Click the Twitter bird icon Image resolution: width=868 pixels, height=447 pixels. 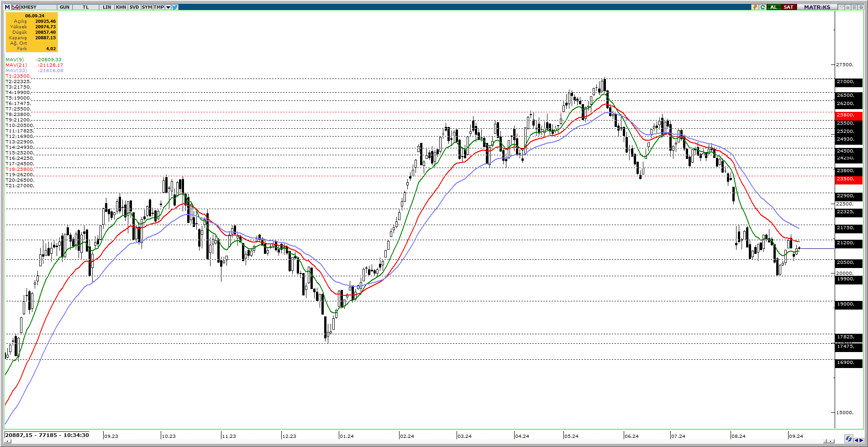175,7
